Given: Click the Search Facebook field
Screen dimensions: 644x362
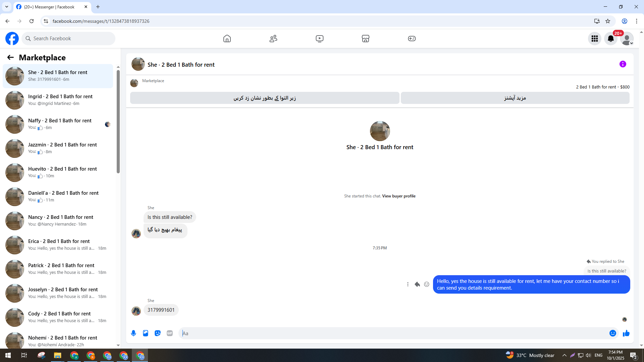Looking at the screenshot, I should point(68,39).
